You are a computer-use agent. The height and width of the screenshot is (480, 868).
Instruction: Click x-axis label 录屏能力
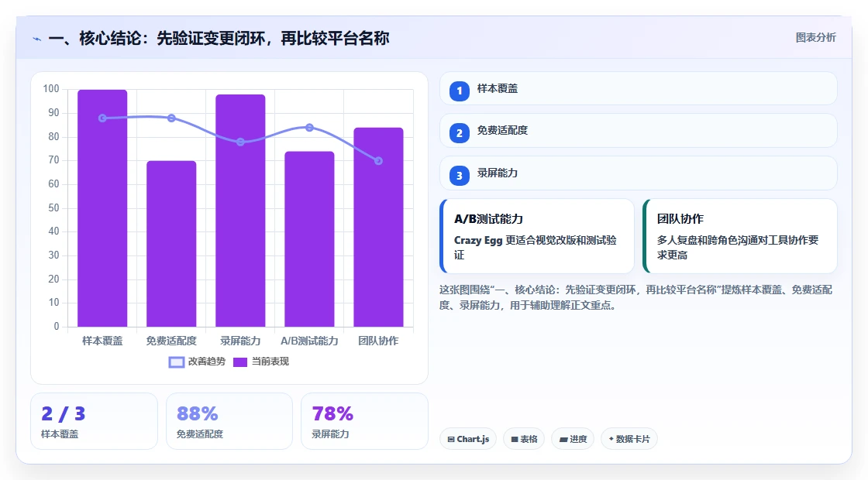[240, 341]
